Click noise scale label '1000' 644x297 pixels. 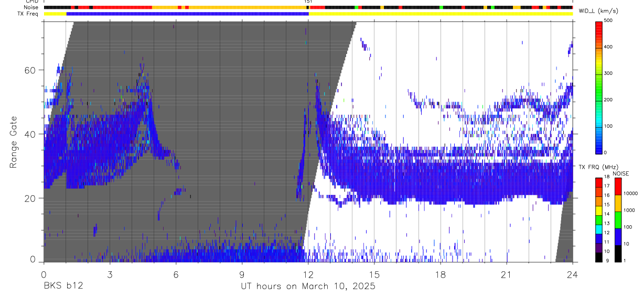[629, 211]
